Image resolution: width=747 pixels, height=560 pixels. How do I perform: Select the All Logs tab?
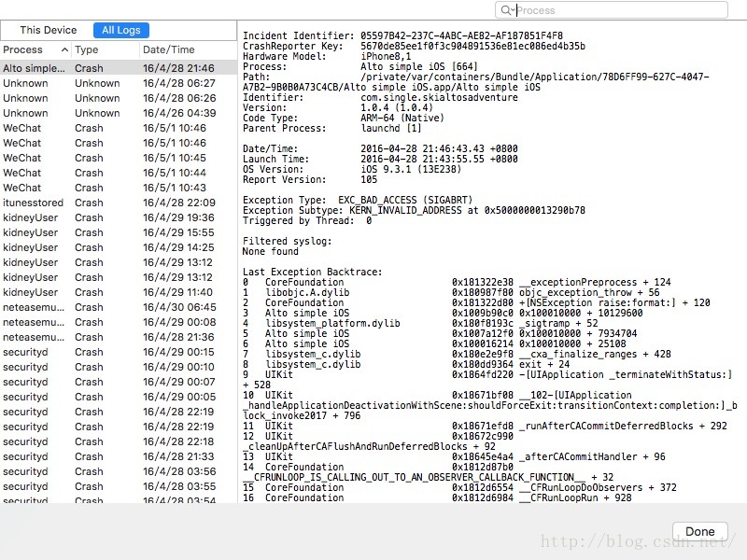click(x=121, y=30)
